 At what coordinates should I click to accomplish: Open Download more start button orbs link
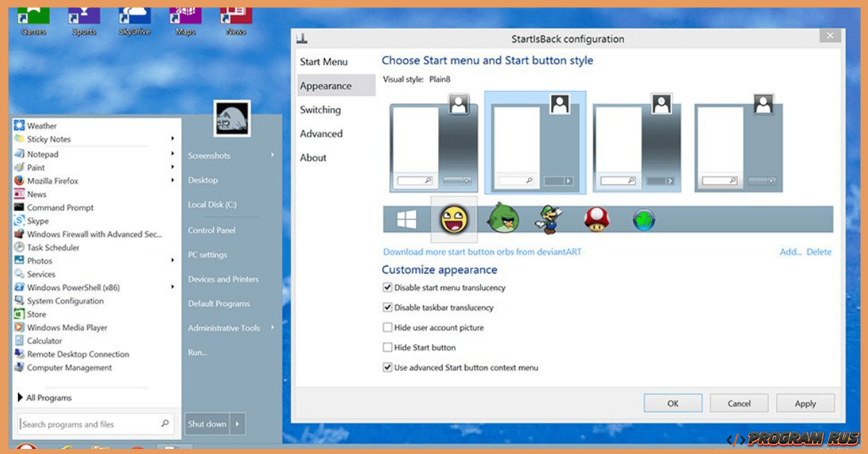coord(482,252)
